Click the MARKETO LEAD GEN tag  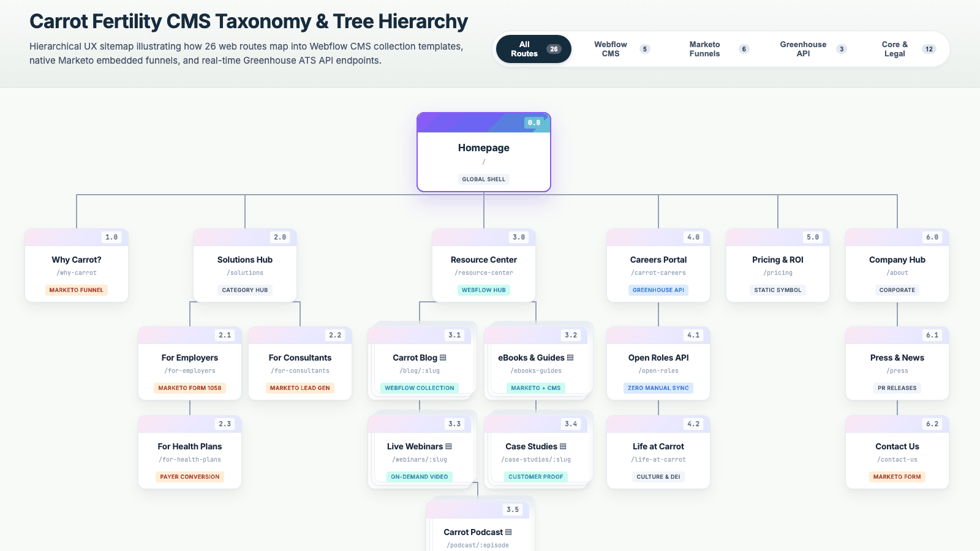[x=300, y=388]
